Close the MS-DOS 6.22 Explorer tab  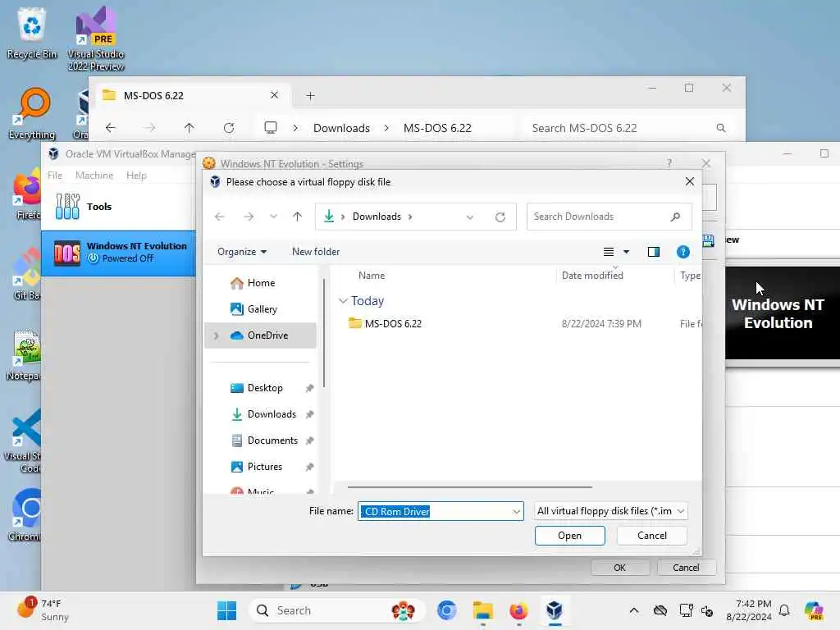click(274, 95)
